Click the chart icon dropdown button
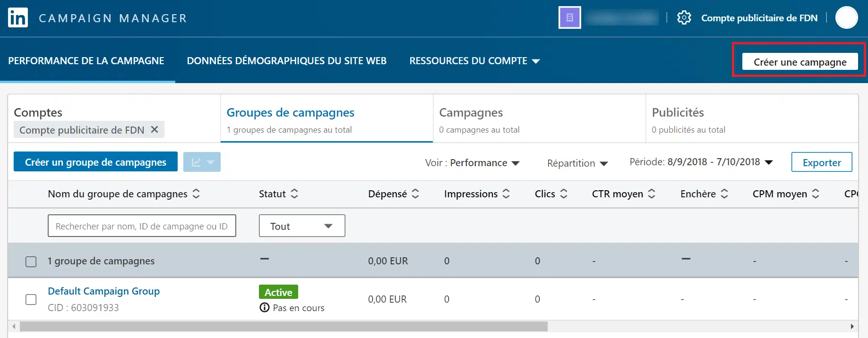Screen dimensions: 868x338 202,162
